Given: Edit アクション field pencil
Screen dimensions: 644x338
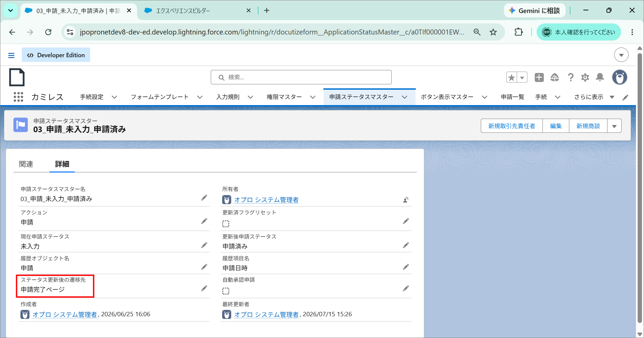Looking at the screenshot, I should [204, 221].
